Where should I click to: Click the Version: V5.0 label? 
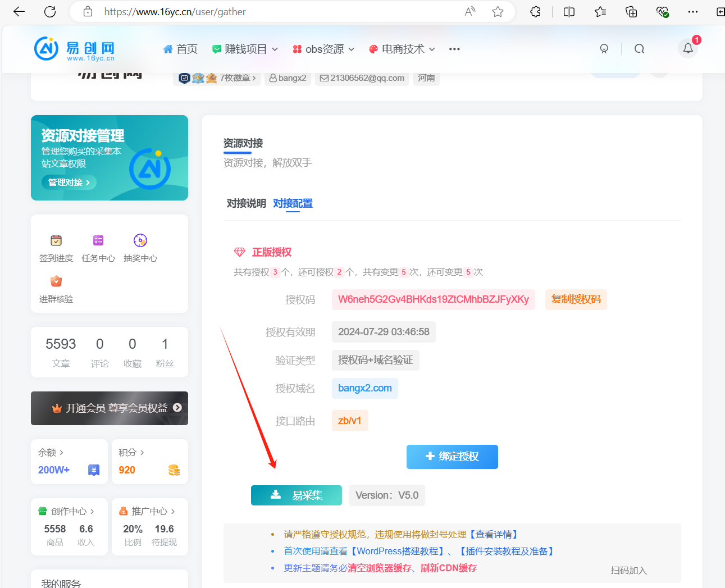point(387,495)
